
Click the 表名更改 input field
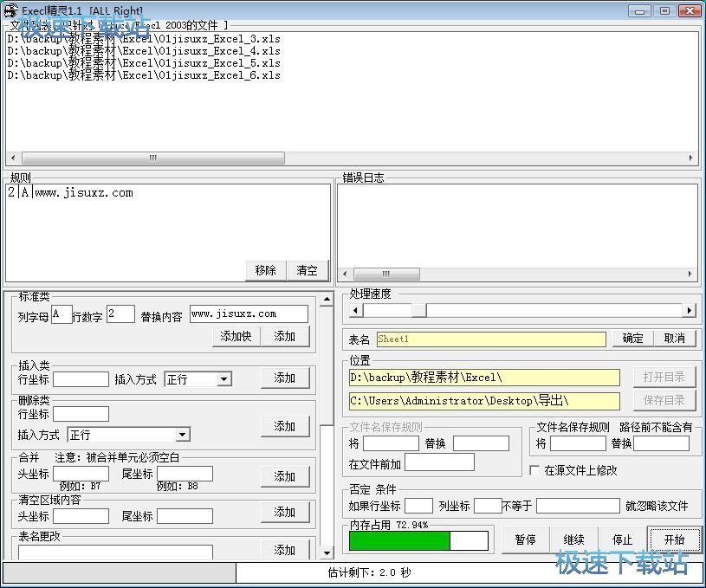pyautogui.click(x=115, y=552)
